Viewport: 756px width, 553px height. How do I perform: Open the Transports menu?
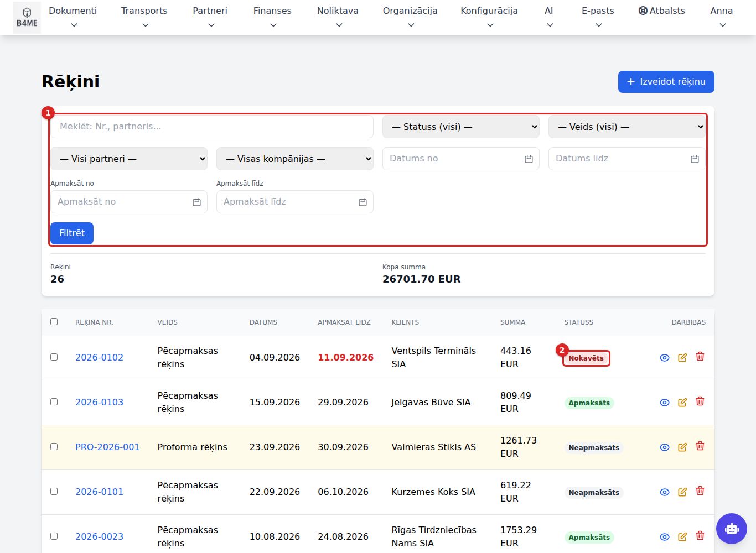pyautogui.click(x=144, y=18)
